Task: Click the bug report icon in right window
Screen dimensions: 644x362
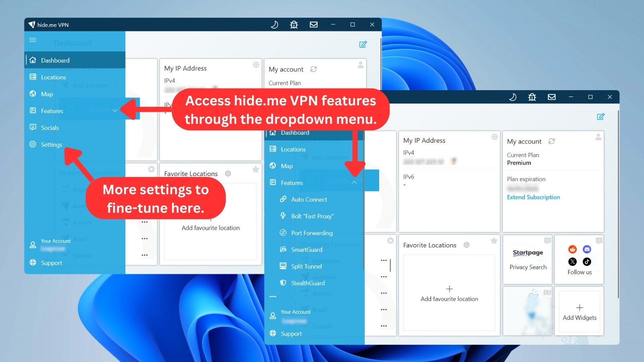Action: click(x=532, y=97)
